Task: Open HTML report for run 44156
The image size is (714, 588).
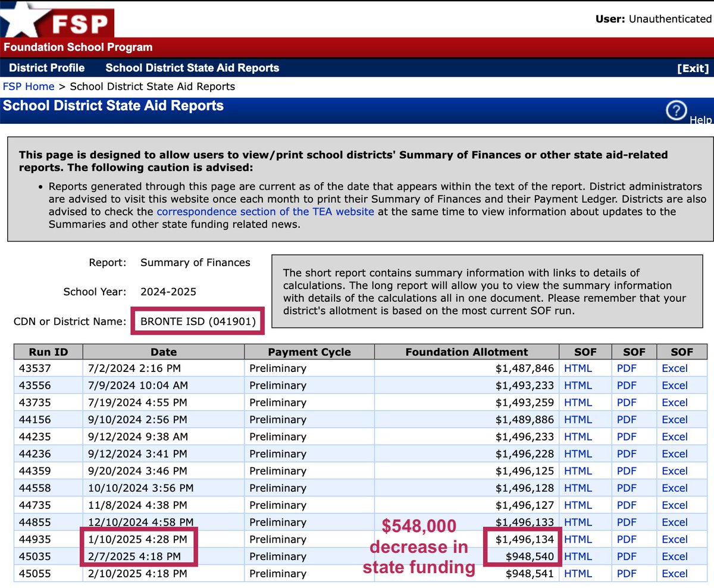Action: click(578, 420)
